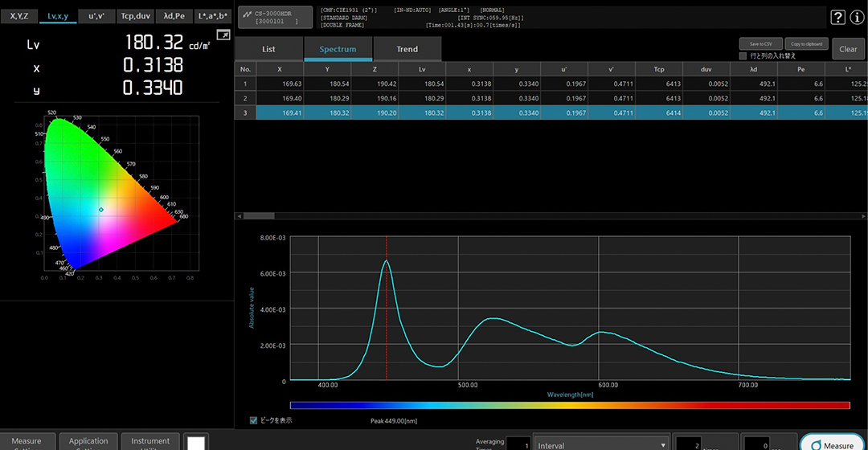Click the lowercase x column header
Viewport: 868px width, 450px height.
[x=469, y=69]
